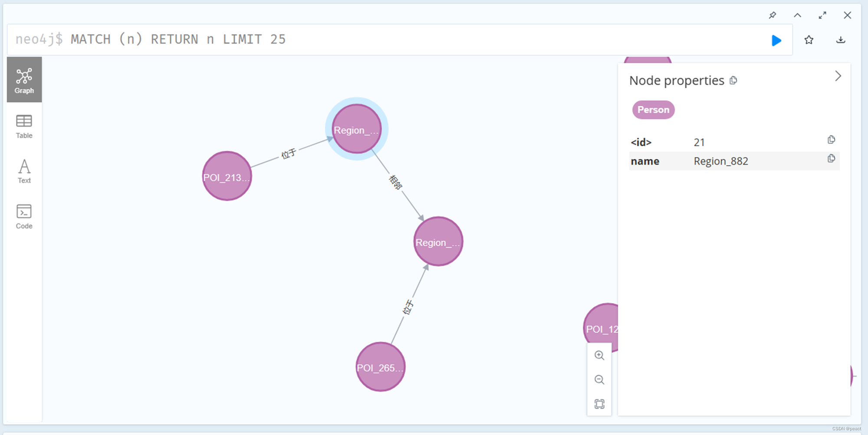Collapse the Node properties panel

pyautogui.click(x=838, y=76)
